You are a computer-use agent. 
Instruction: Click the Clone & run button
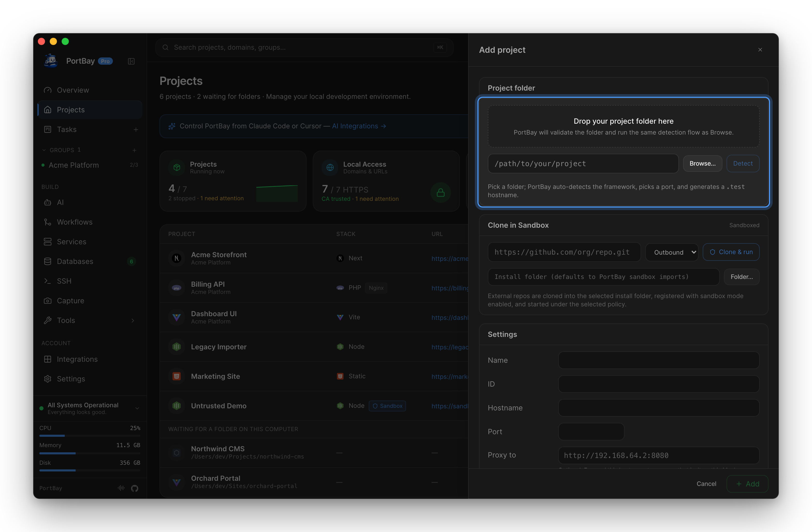tap(731, 252)
